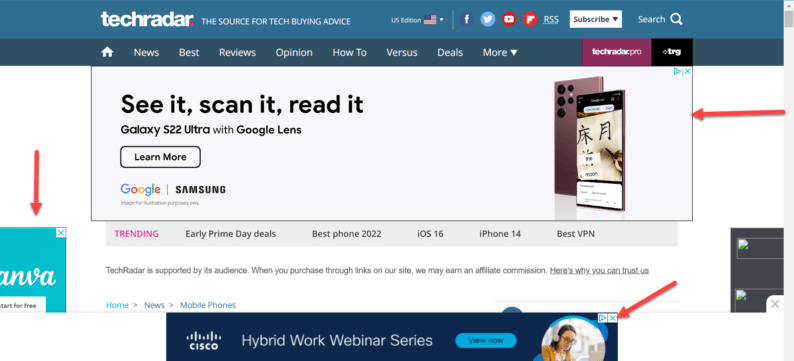The width and height of the screenshot is (794, 361).
Task: Click Home breadcrumb link
Action: coord(117,305)
